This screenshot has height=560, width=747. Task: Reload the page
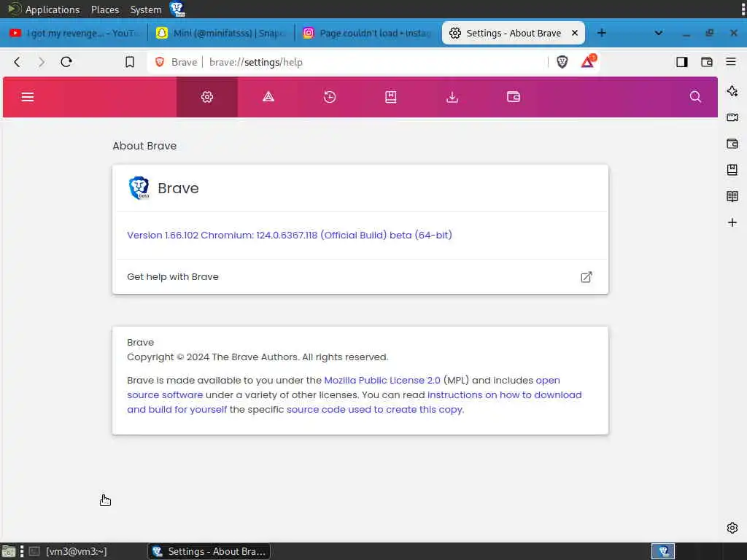pyautogui.click(x=66, y=62)
